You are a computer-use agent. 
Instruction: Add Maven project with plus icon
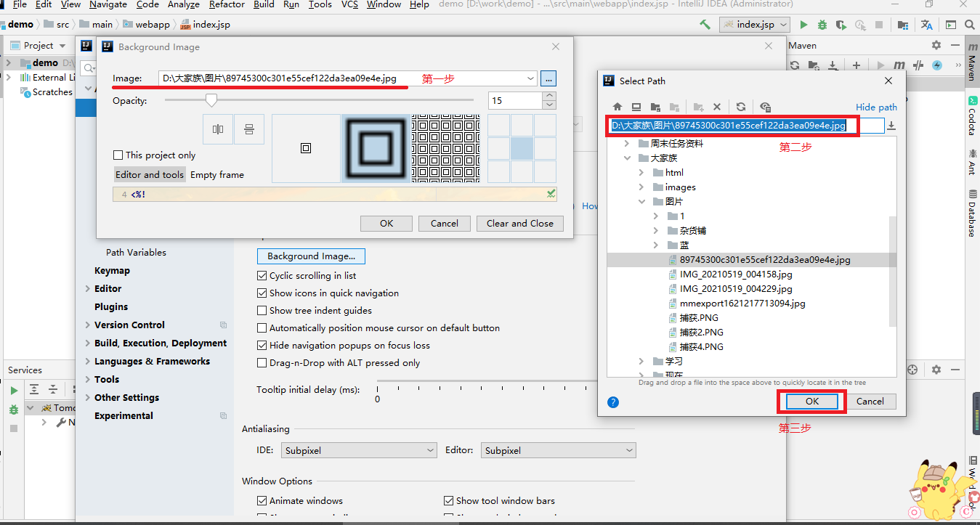coord(857,65)
